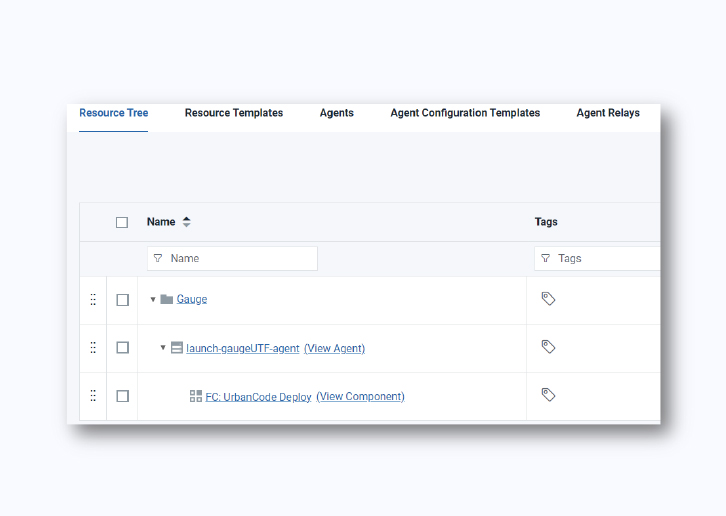Click the agent icon beside launch-gaugeUTF-agent
The height and width of the screenshot is (516, 726).
pyautogui.click(x=177, y=348)
